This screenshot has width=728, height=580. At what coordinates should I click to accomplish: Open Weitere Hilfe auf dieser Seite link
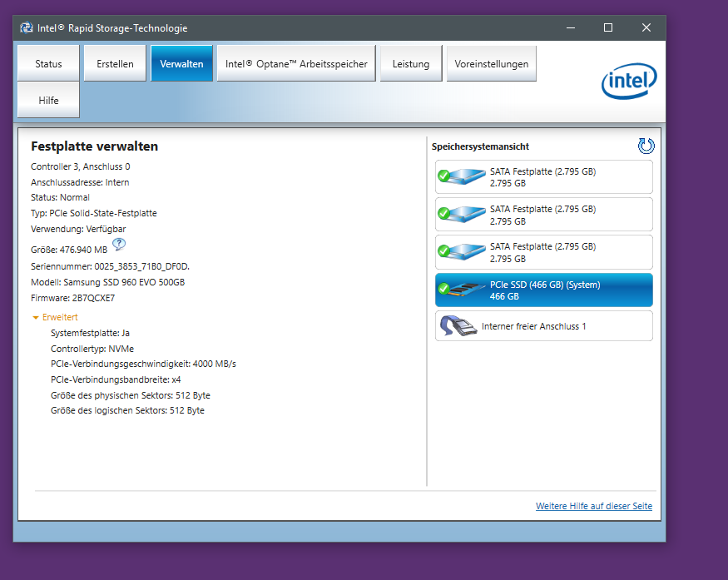tap(594, 506)
